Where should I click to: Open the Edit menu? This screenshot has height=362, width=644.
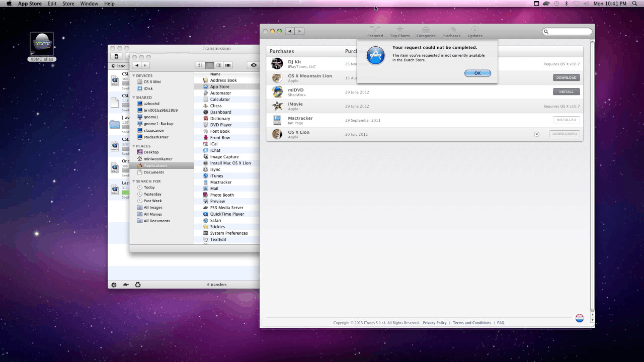point(52,4)
